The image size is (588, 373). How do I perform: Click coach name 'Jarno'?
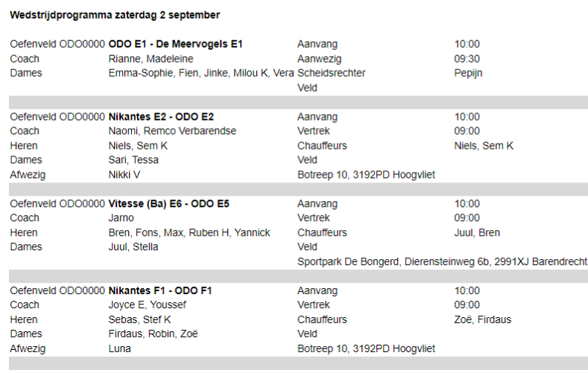[x=121, y=218]
